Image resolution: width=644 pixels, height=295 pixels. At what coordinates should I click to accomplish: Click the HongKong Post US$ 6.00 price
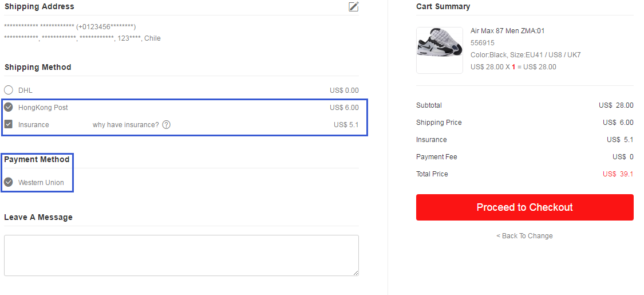[x=344, y=108]
